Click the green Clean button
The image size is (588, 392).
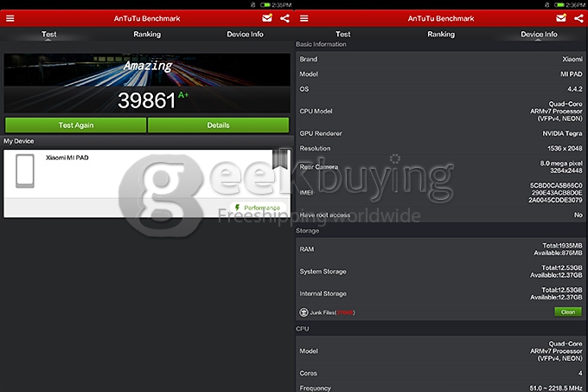tap(567, 312)
